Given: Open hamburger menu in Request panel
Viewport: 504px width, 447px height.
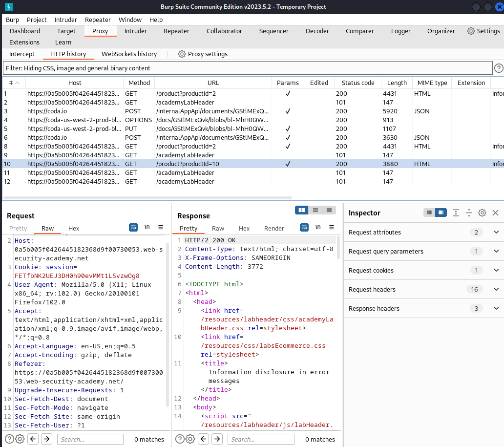Looking at the screenshot, I should (161, 227).
